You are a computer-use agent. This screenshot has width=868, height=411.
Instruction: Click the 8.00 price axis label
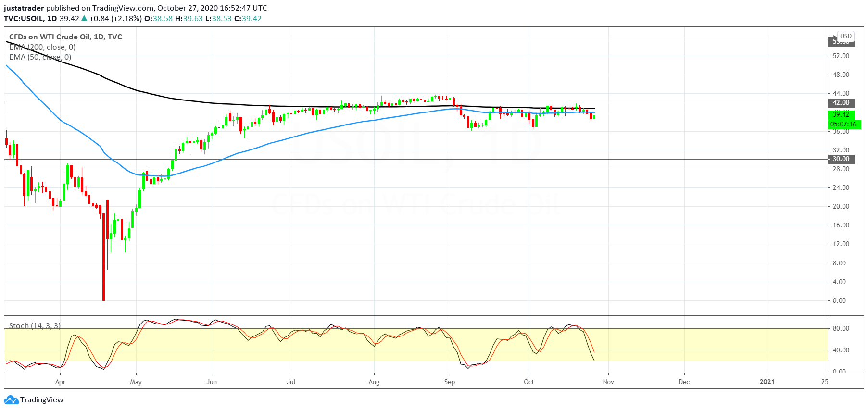coord(839,263)
